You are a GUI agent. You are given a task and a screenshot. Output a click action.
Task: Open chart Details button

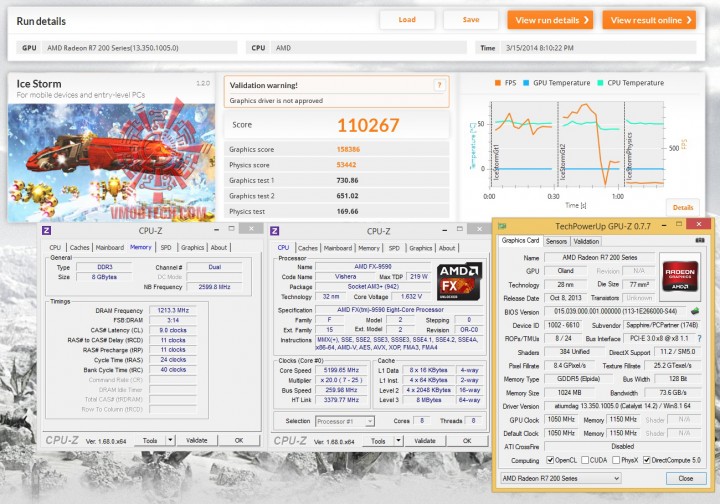[x=682, y=207]
